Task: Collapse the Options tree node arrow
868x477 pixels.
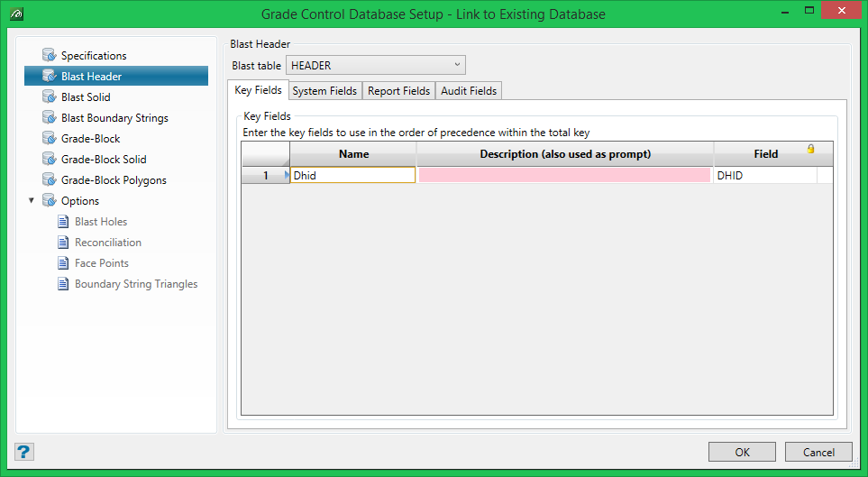Action: [32, 200]
